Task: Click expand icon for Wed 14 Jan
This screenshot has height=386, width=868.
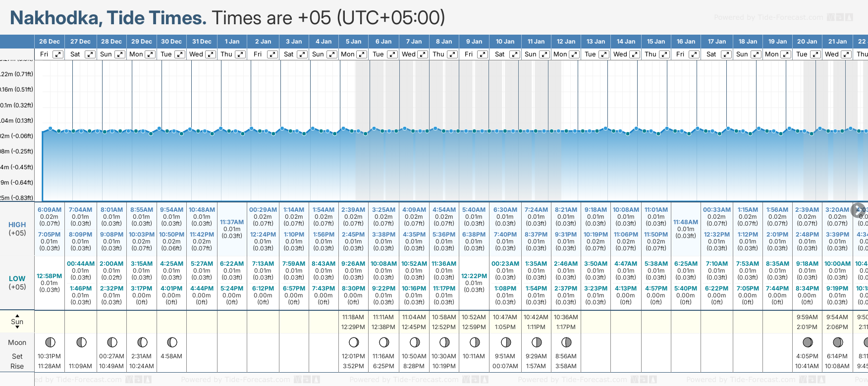Action: point(634,54)
